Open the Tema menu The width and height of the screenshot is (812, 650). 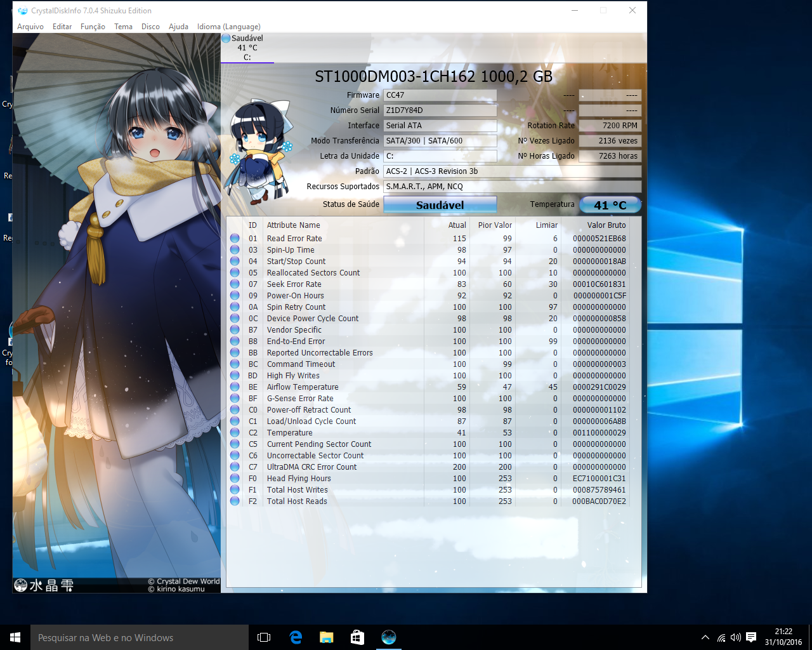click(123, 27)
